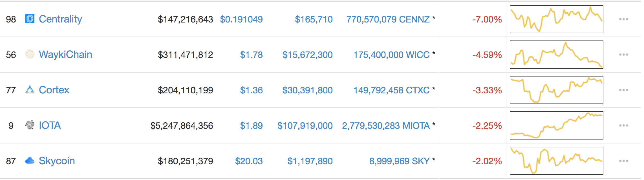Click the IOTA coin logo icon
This screenshot has height=180, width=644.
[x=30, y=125]
